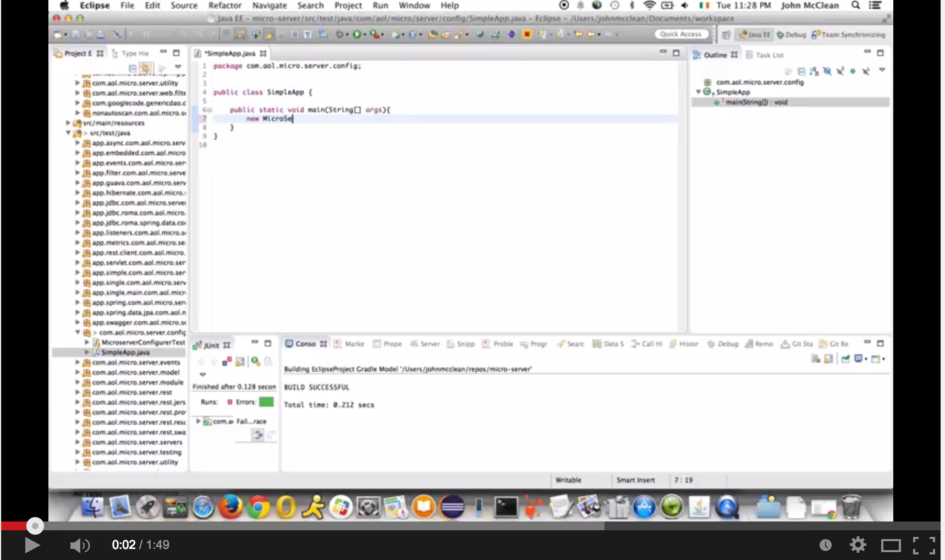Click the red video playhead scrubber

(x=35, y=526)
